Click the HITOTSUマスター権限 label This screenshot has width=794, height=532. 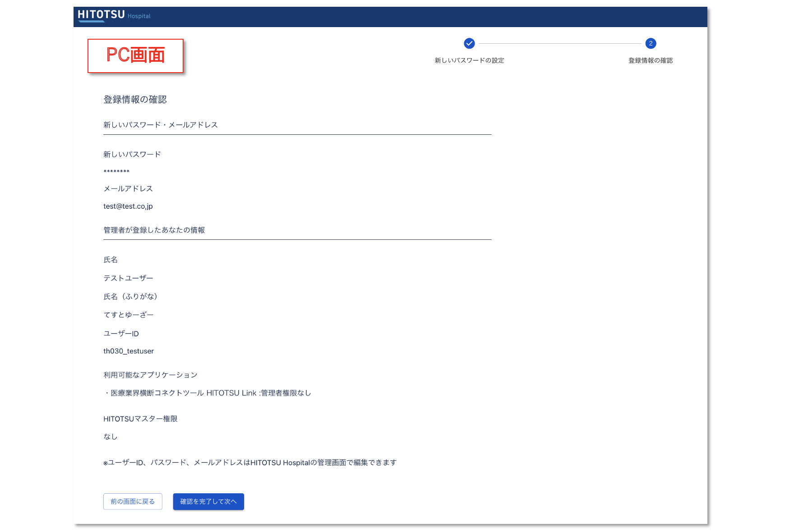pos(140,419)
